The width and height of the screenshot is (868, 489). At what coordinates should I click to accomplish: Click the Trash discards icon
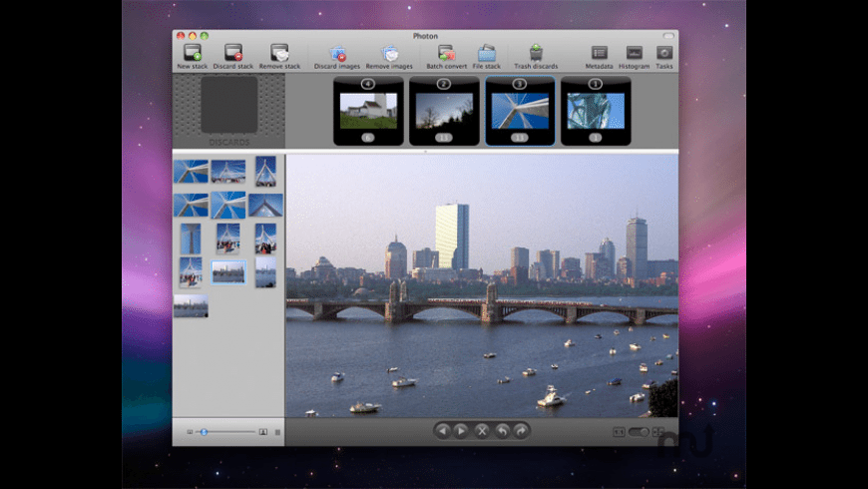[x=536, y=53]
